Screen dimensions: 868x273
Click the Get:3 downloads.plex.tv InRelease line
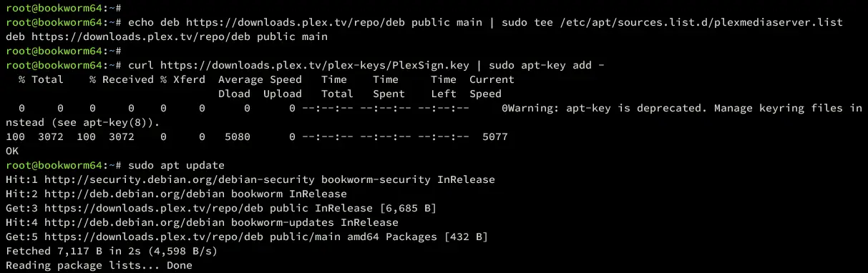coord(220,209)
